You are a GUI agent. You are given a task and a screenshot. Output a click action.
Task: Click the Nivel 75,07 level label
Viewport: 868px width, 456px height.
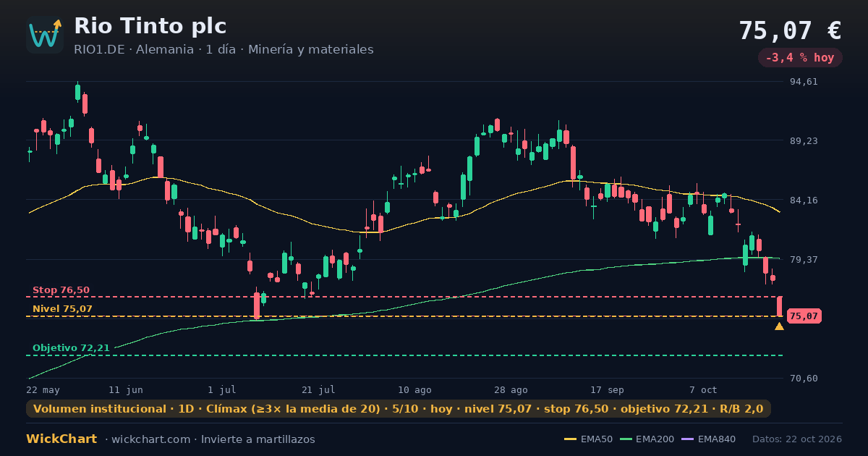[62, 309]
